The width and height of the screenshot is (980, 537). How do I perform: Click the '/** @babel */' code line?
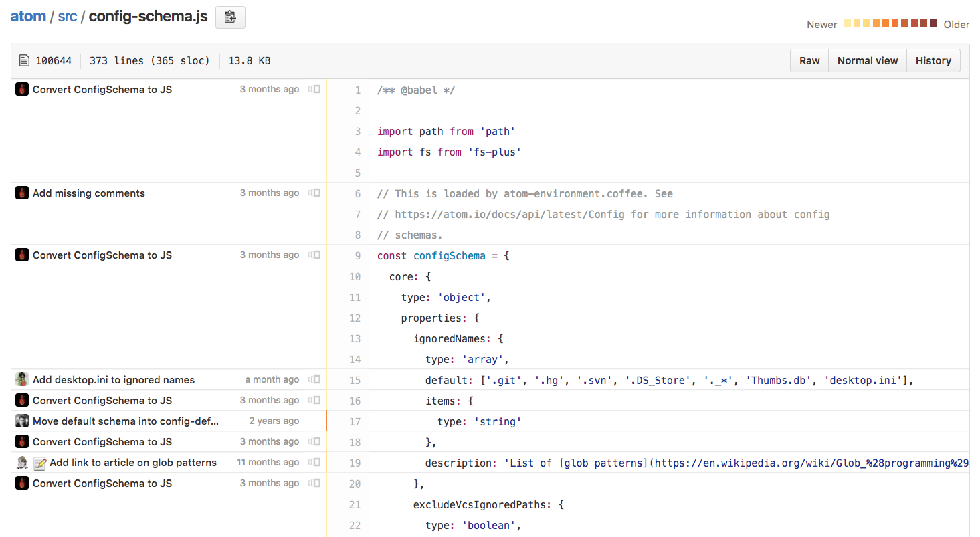click(416, 90)
